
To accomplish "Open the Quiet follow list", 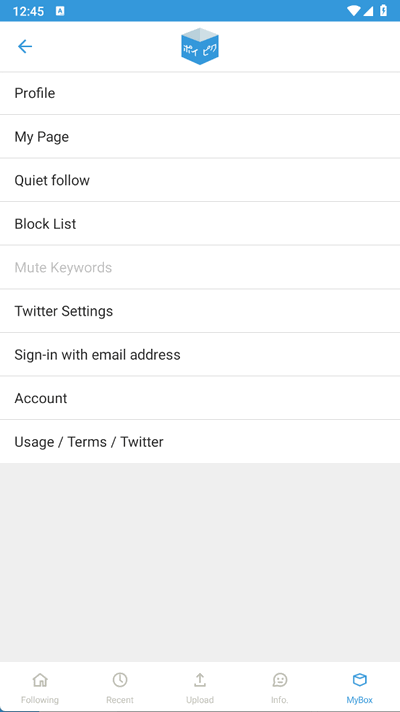I will click(x=200, y=180).
